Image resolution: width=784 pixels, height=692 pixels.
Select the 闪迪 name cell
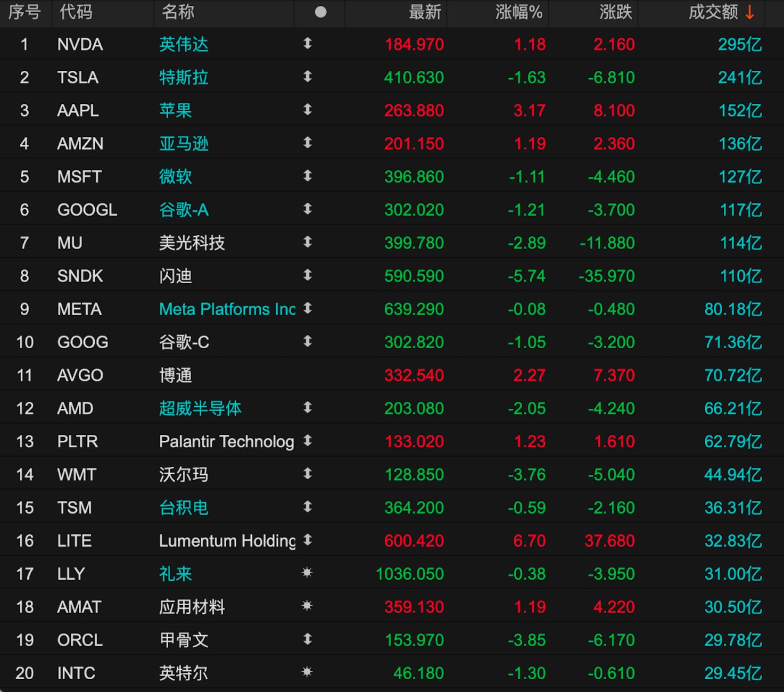176,276
